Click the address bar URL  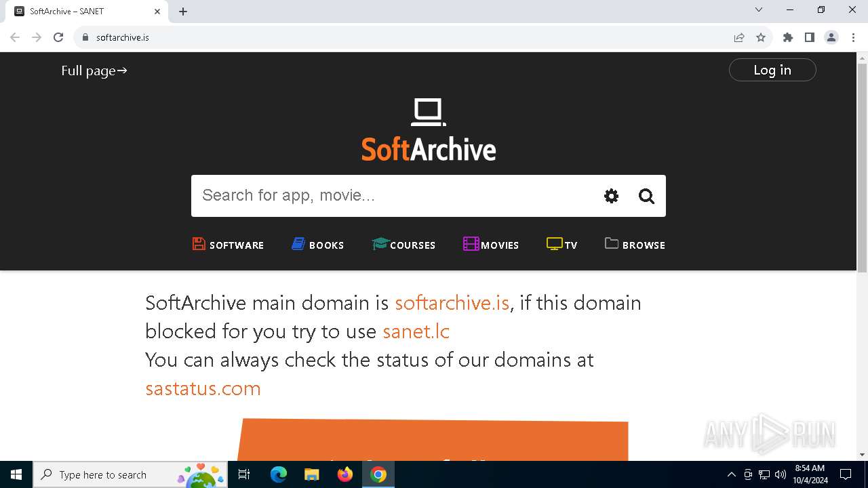point(123,37)
